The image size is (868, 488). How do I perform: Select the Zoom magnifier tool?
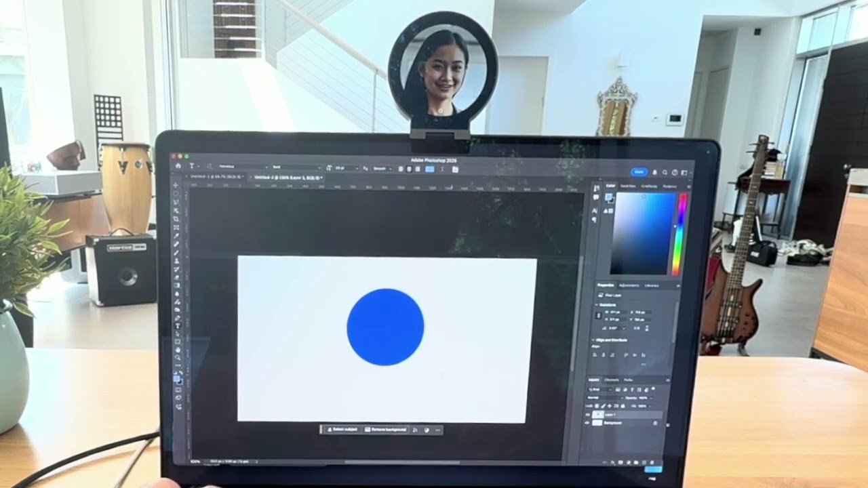pos(178,357)
